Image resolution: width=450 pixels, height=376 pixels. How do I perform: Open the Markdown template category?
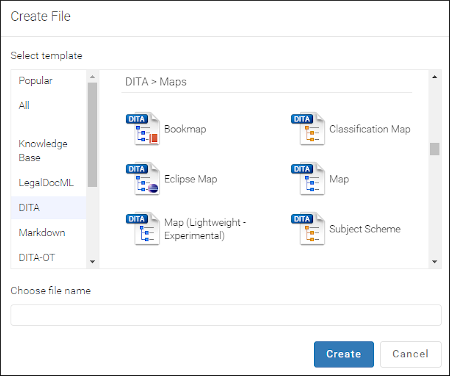[x=42, y=232]
